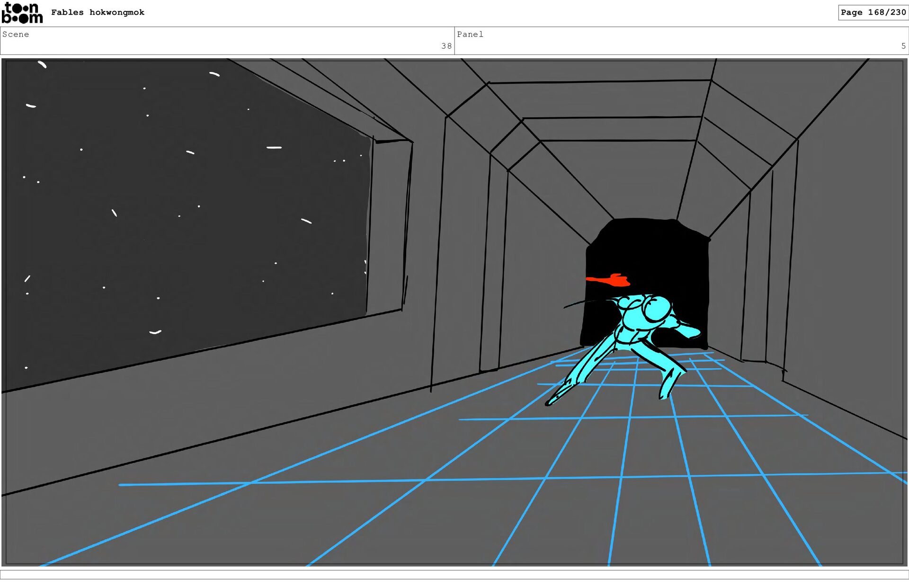
Task: Click the panel number 5
Action: (903, 46)
